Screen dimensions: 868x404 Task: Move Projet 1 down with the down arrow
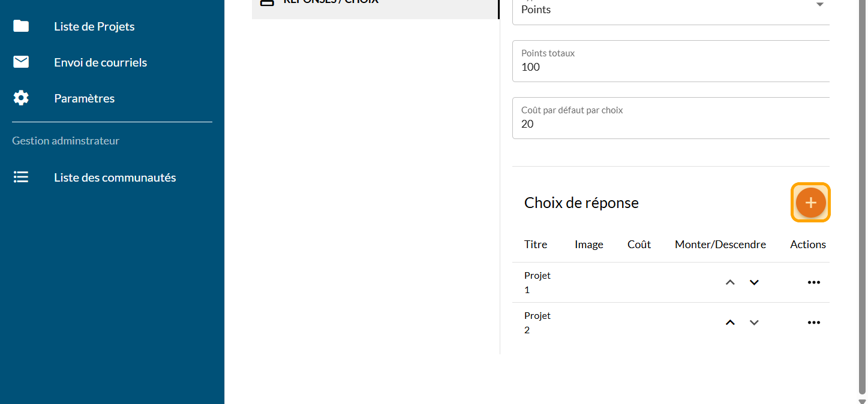[754, 282]
